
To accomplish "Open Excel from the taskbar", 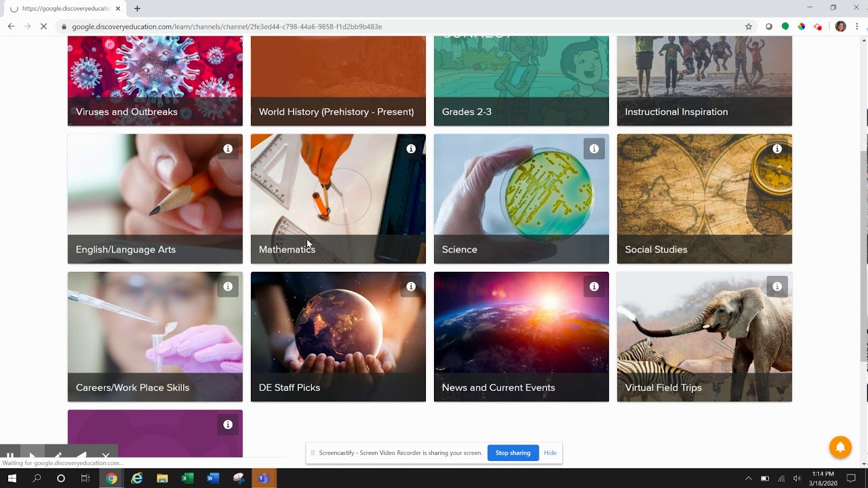I will click(188, 479).
